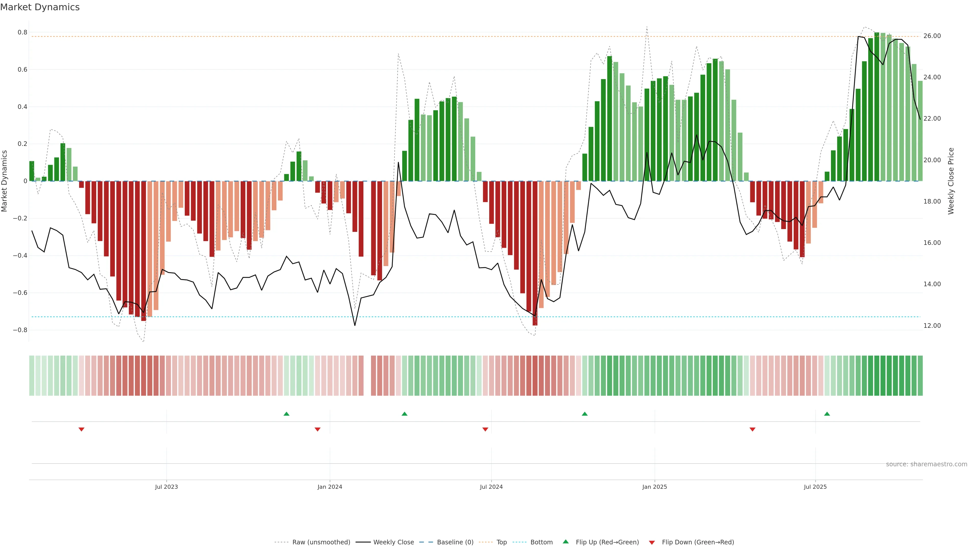Click the green Flip Up marker near Mar 2024
Image resolution: width=980 pixels, height=551 pixels.
(x=405, y=414)
